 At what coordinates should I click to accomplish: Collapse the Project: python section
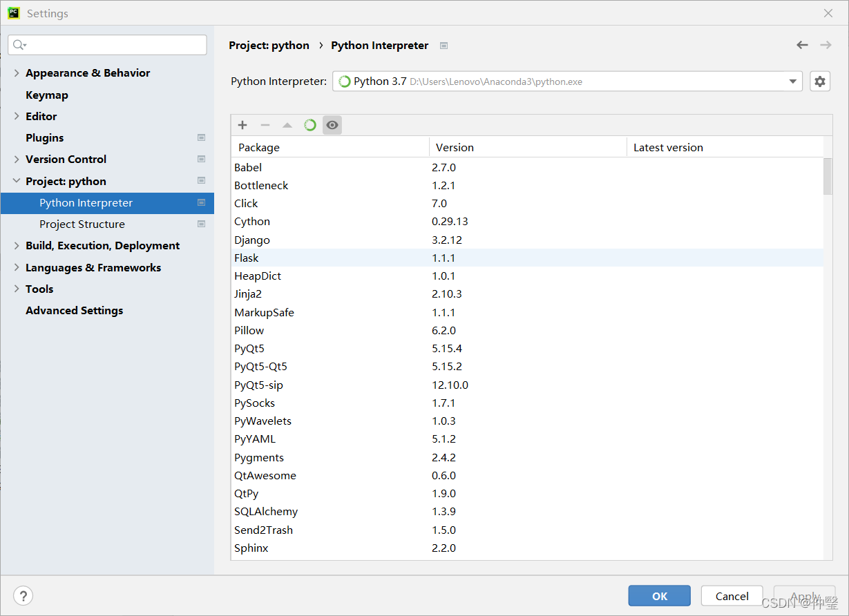(15, 181)
